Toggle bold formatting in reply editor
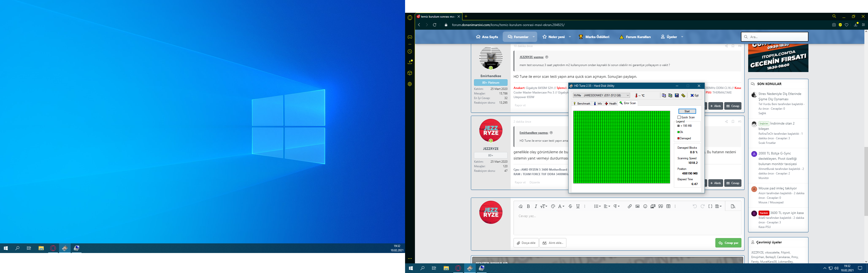This screenshot has width=868, height=273. click(x=528, y=206)
